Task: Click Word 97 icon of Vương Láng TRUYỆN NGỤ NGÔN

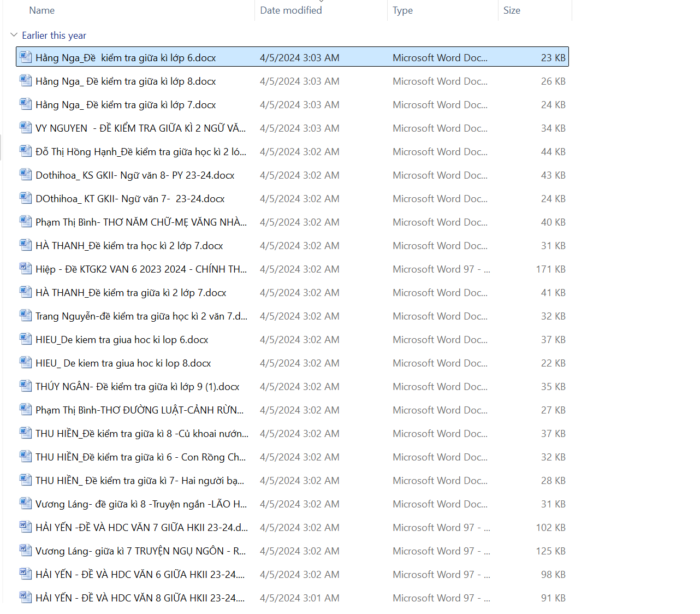Action: [26, 550]
